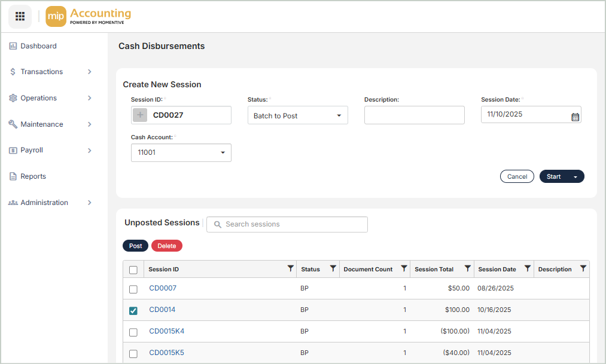
Task: Expand the Start button dropdown arrow
Action: coord(575,177)
